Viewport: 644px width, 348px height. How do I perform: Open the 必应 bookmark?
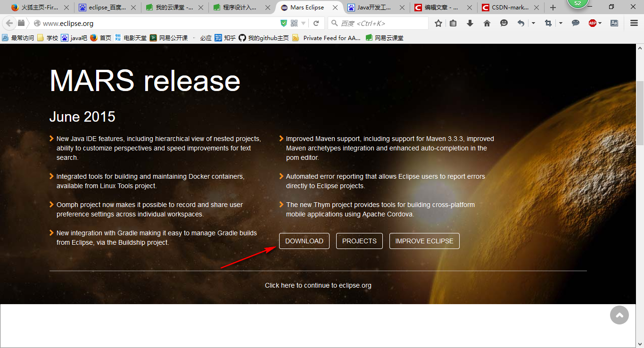(201, 38)
